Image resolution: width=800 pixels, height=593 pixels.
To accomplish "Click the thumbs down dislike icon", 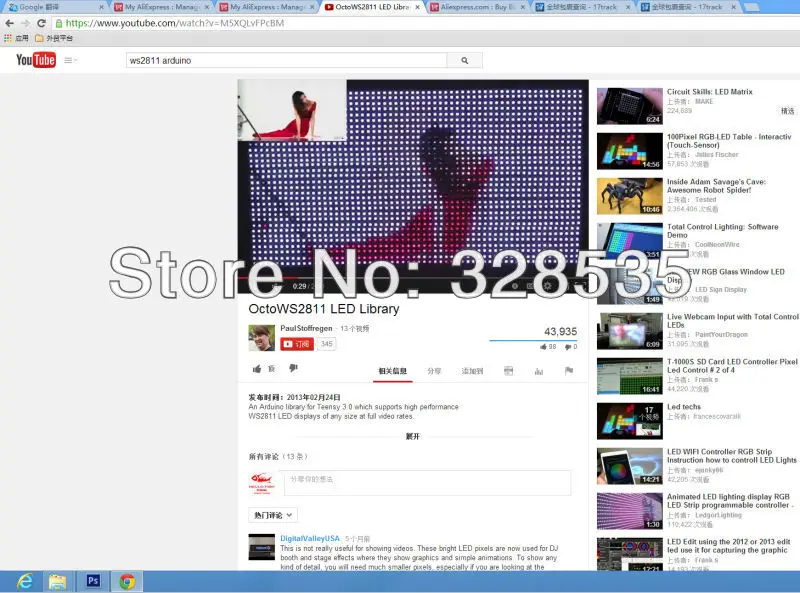I will coord(293,368).
